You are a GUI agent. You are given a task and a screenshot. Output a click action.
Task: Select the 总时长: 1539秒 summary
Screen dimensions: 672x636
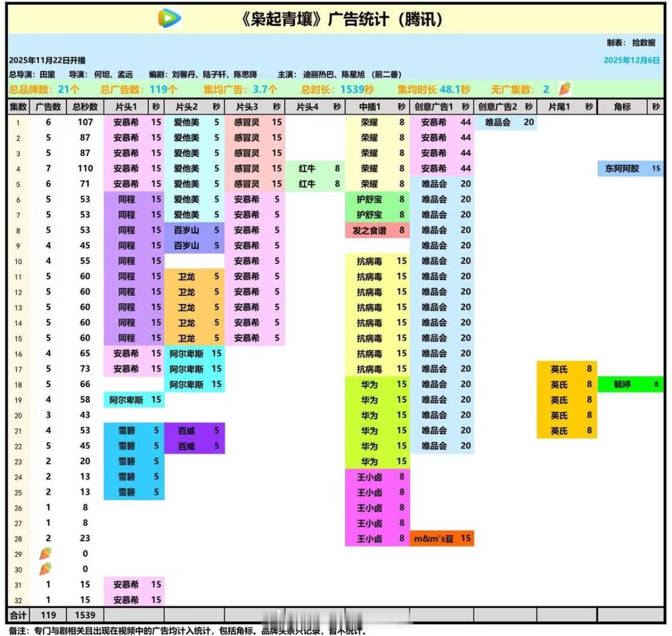[338, 89]
